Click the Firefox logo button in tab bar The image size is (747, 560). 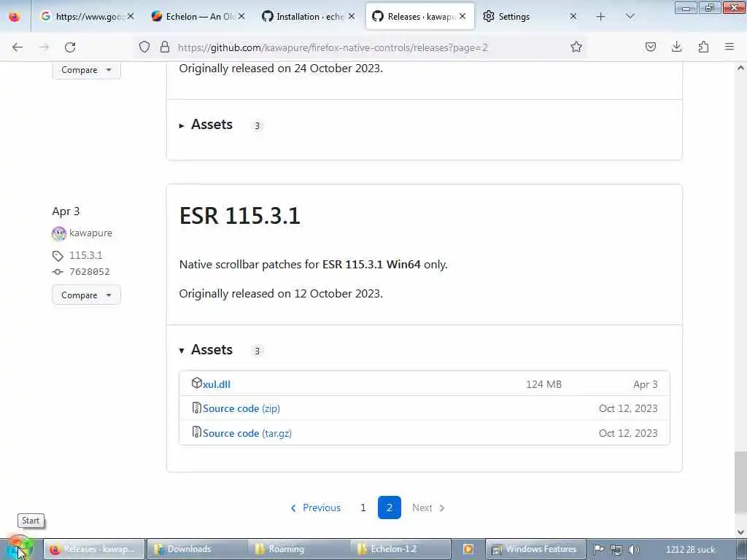(x=15, y=16)
